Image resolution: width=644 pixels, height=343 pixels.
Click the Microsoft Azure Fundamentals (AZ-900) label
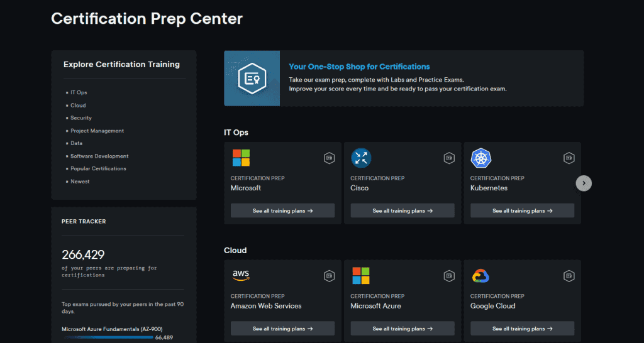(x=112, y=329)
